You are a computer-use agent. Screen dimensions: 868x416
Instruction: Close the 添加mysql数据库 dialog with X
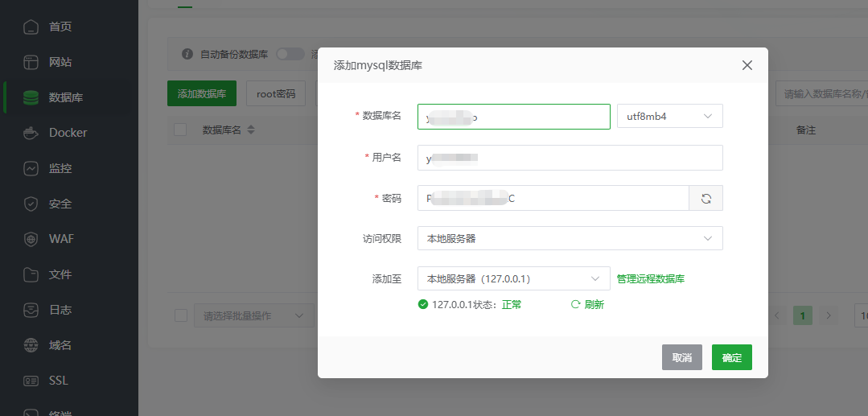tap(747, 65)
